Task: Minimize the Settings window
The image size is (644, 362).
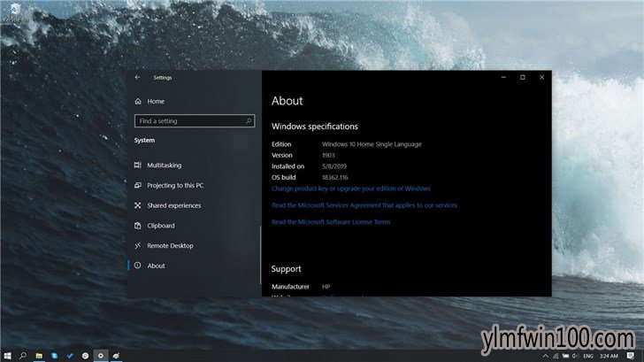Action: (503, 77)
